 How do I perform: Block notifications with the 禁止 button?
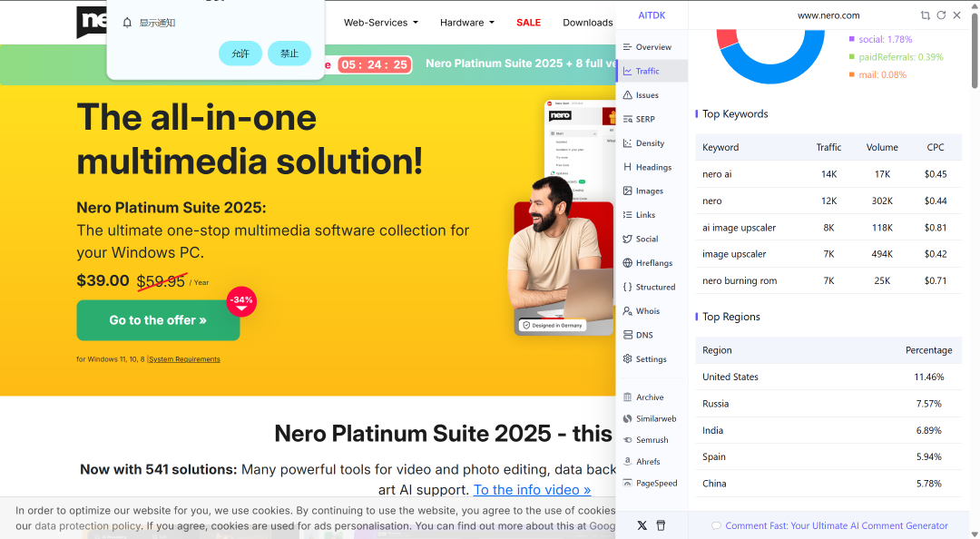click(289, 54)
